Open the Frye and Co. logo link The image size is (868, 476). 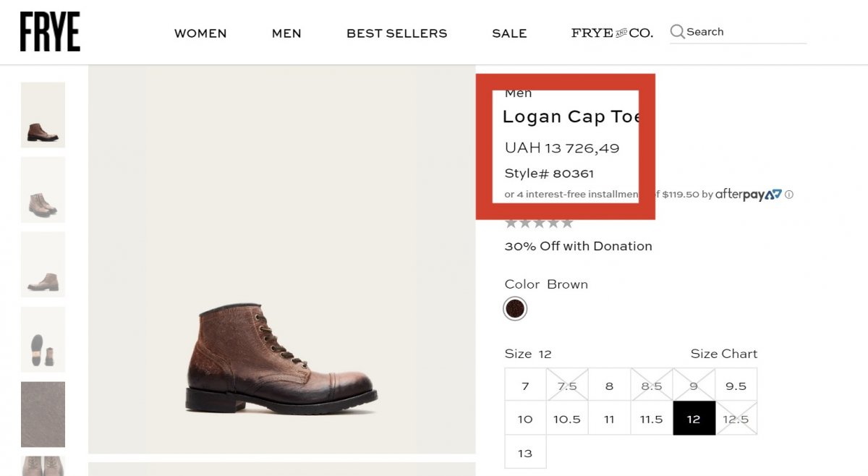(x=612, y=33)
